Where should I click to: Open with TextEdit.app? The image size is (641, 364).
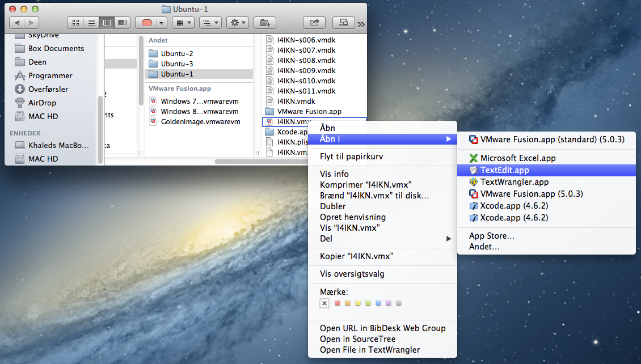pos(547,170)
